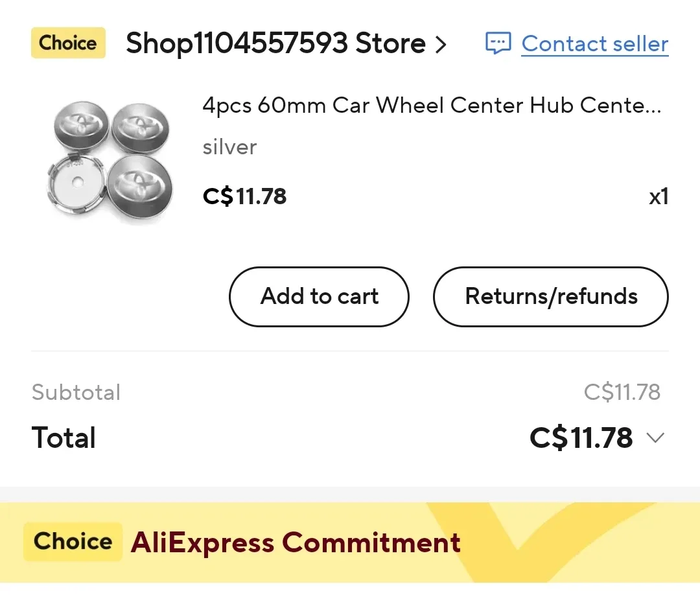Click the Contact seller link
This screenshot has width=700, height=595.
click(x=594, y=43)
